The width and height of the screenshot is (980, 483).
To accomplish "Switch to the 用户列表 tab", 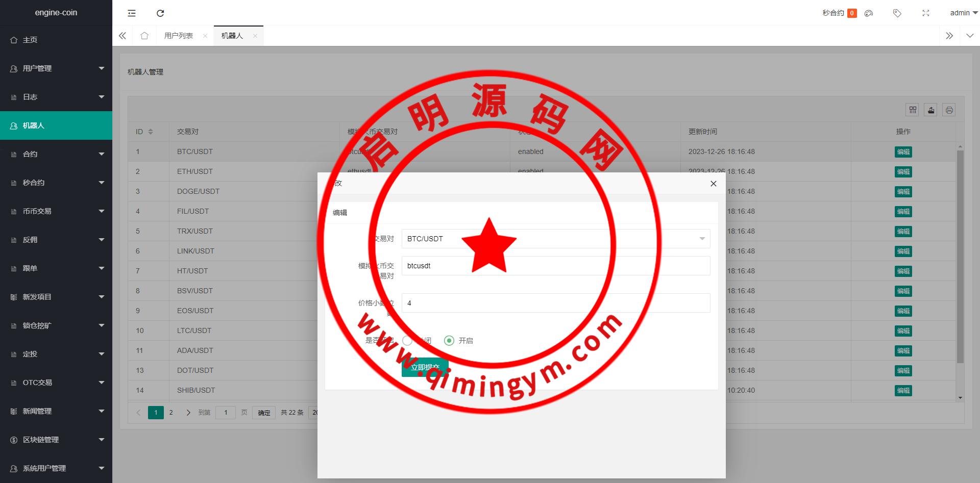I will [179, 36].
